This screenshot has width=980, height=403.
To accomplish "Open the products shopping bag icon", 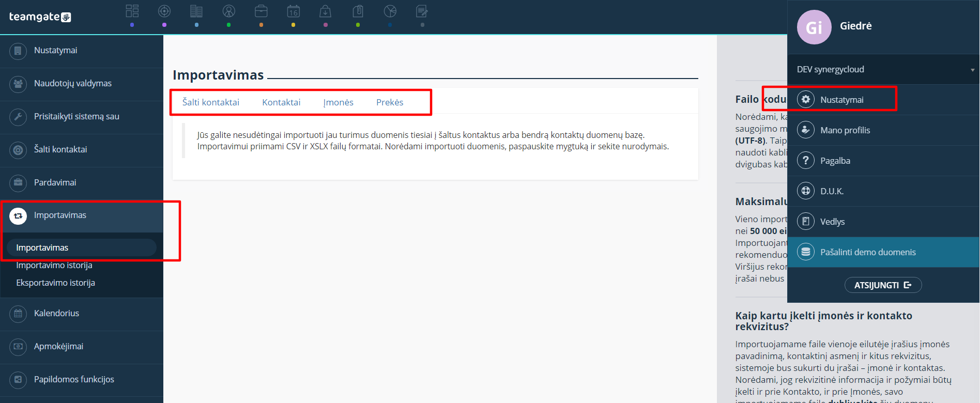I will click(326, 11).
